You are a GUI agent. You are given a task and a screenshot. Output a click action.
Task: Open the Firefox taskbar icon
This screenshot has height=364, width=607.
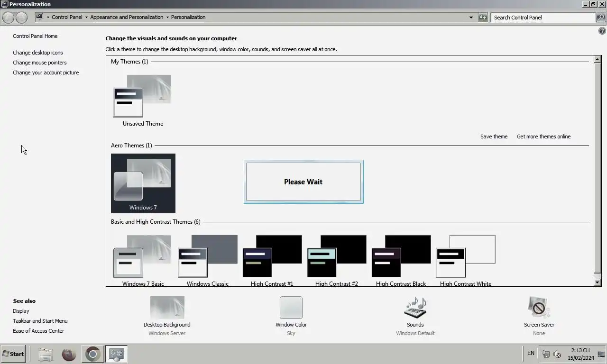69,354
